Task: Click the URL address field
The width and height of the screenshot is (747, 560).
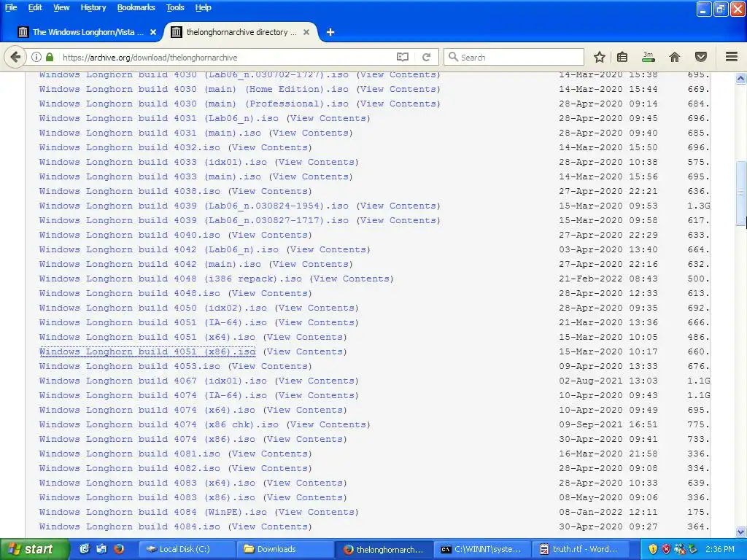Action: click(x=226, y=57)
